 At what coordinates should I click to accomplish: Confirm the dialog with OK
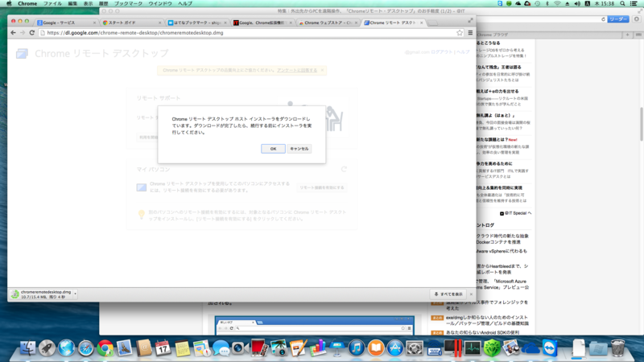pyautogui.click(x=273, y=149)
